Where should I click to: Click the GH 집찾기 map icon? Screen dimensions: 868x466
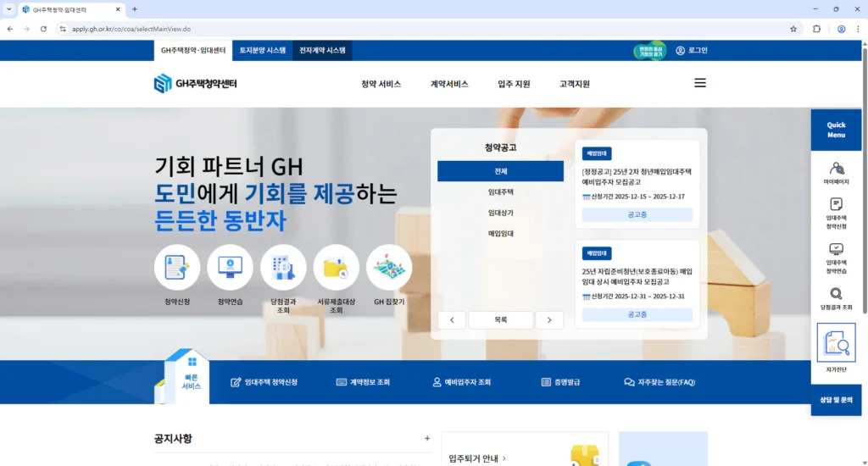click(x=389, y=268)
